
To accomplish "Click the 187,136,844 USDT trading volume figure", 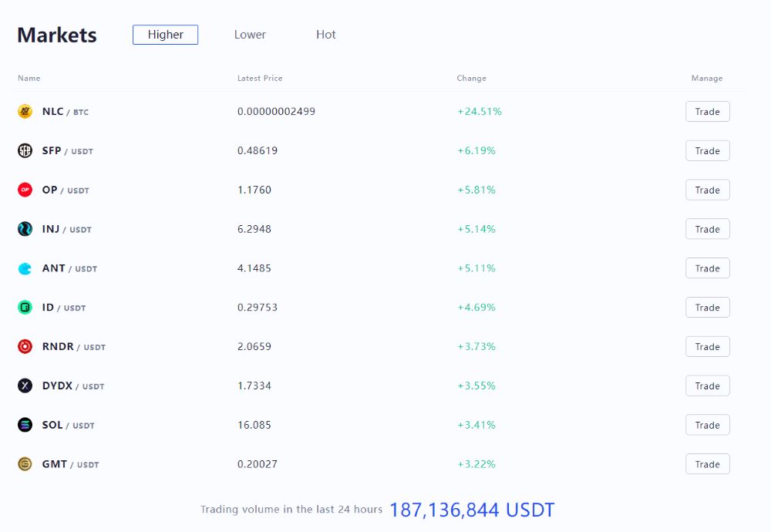I will click(472, 510).
